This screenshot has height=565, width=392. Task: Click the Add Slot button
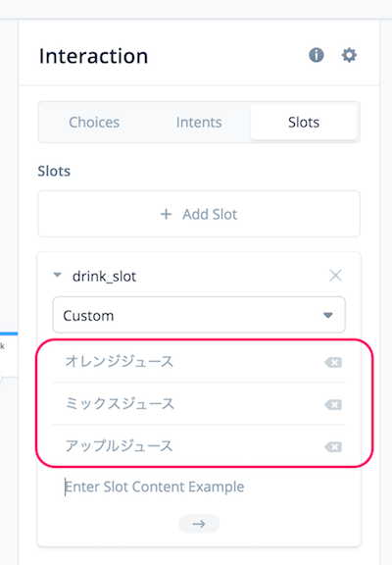coord(199,214)
